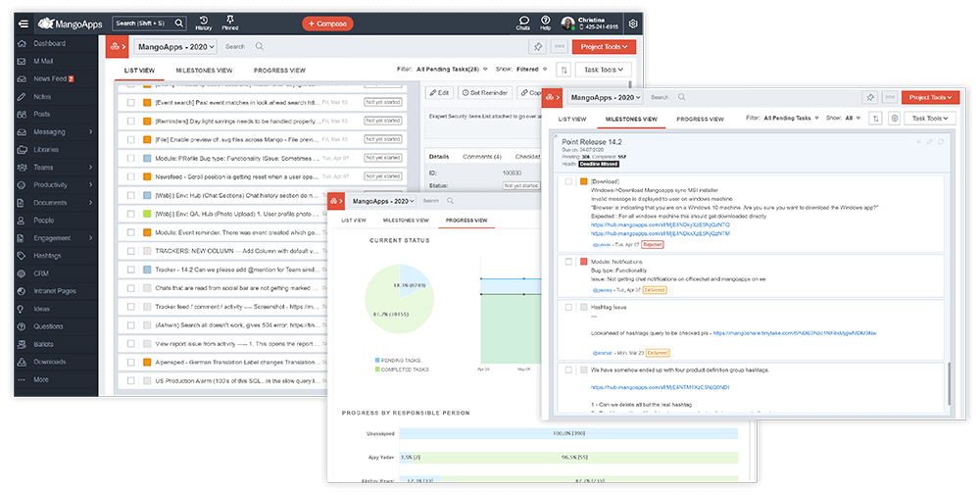The image size is (980, 495).
Task: Open the Task Tools dropdown in the list view window
Action: pyautogui.click(x=603, y=70)
